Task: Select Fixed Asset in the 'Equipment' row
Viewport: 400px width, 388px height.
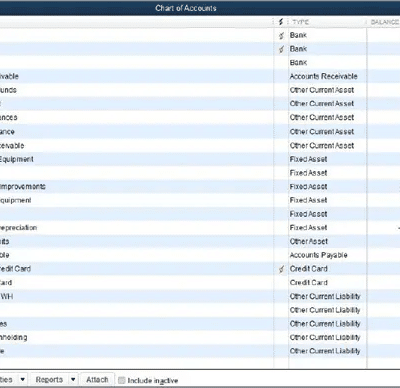Action: (x=308, y=159)
